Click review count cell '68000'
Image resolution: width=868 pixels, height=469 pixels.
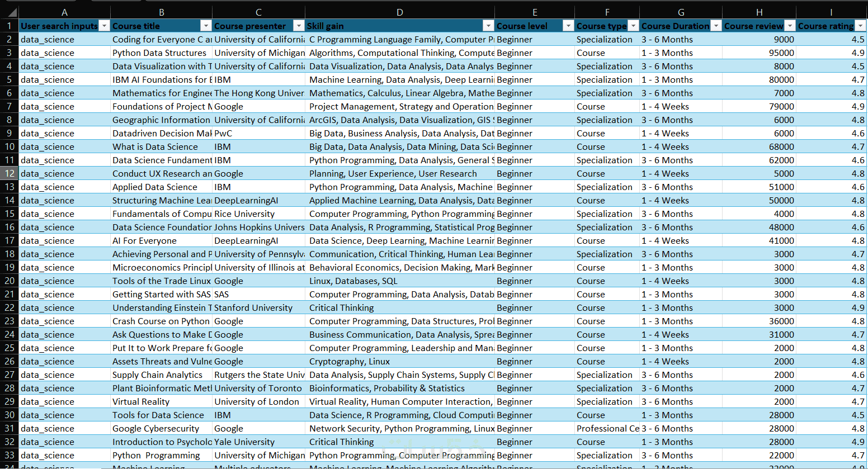point(759,146)
